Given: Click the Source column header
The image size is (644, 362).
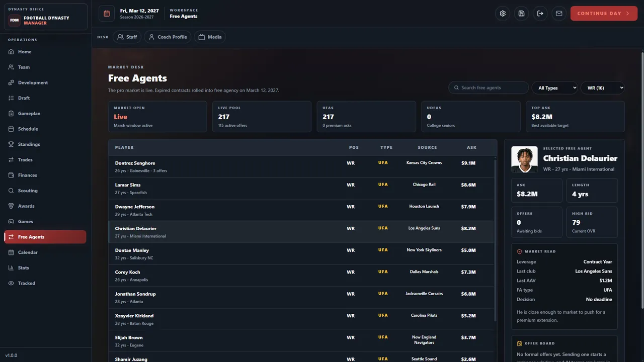Looking at the screenshot, I should click(x=427, y=148).
